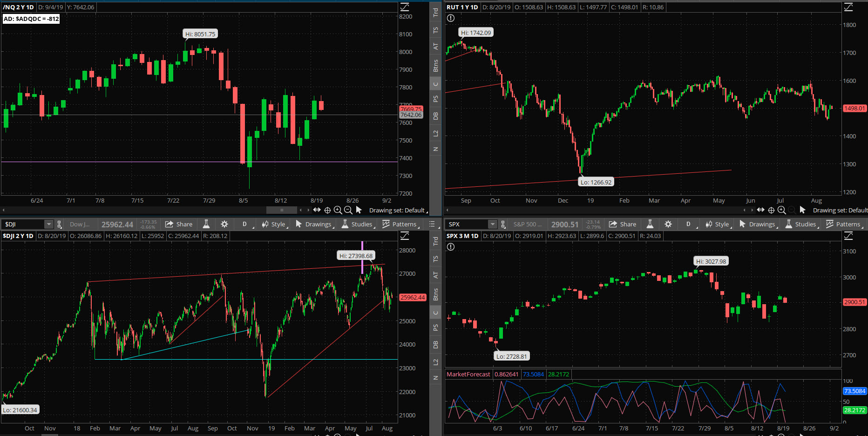Toggle TS sidebar tab beside /NQ chart
This screenshot has width=868, height=436.
pos(436,30)
